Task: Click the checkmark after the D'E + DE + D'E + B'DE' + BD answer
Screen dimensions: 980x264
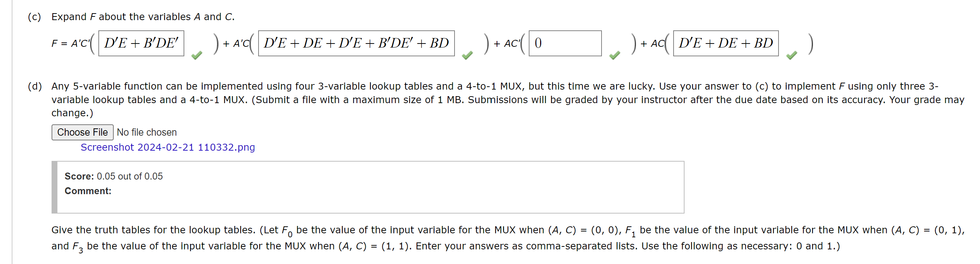Action: (467, 55)
